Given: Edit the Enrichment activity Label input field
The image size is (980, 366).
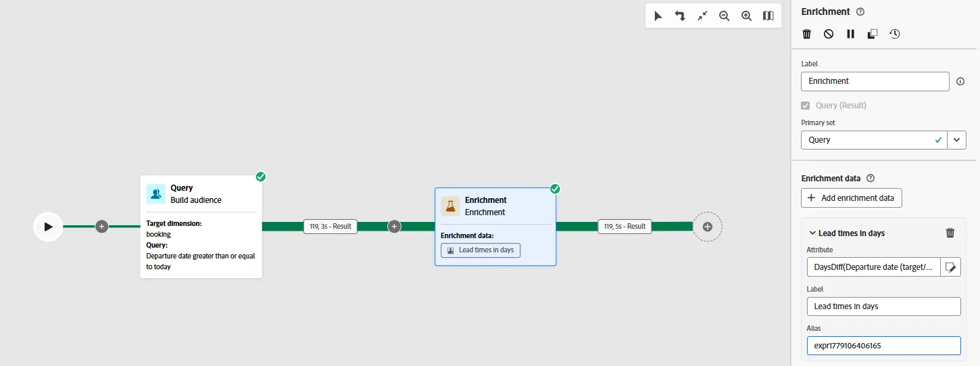Looking at the screenshot, I should click(875, 81).
